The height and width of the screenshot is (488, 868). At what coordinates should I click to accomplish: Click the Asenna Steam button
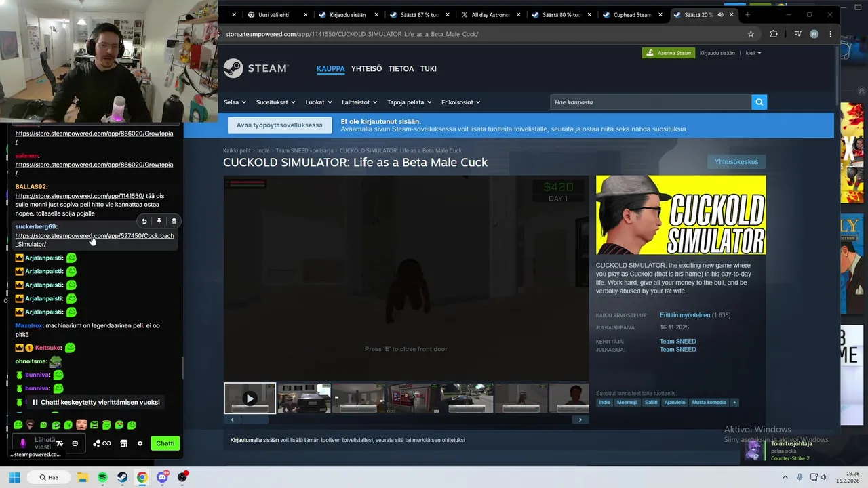[669, 53]
